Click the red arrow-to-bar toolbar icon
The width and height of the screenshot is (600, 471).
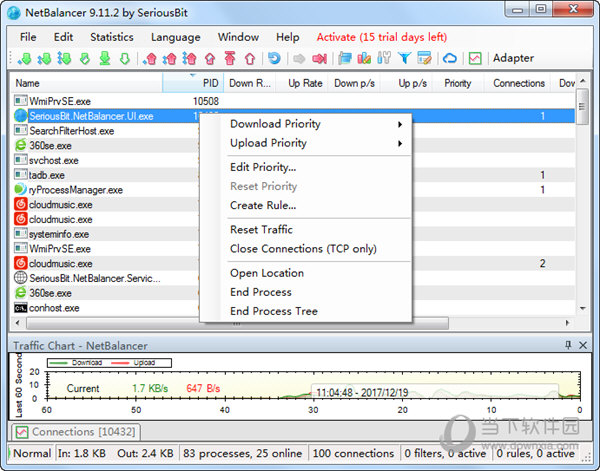320,59
